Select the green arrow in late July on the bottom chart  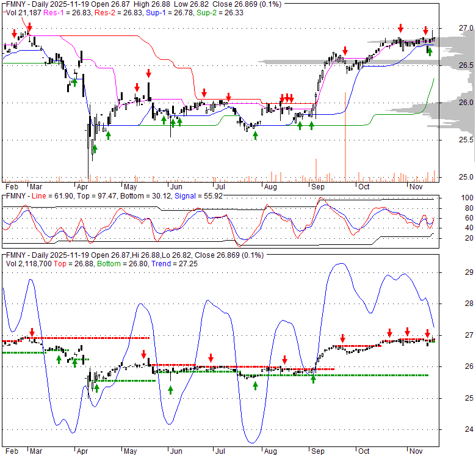(255, 385)
